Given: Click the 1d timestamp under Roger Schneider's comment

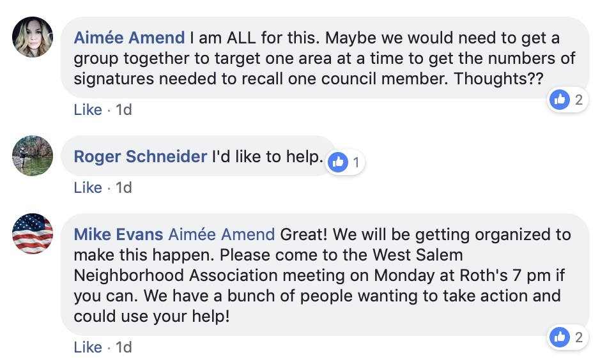Looking at the screenshot, I should 123,188.
